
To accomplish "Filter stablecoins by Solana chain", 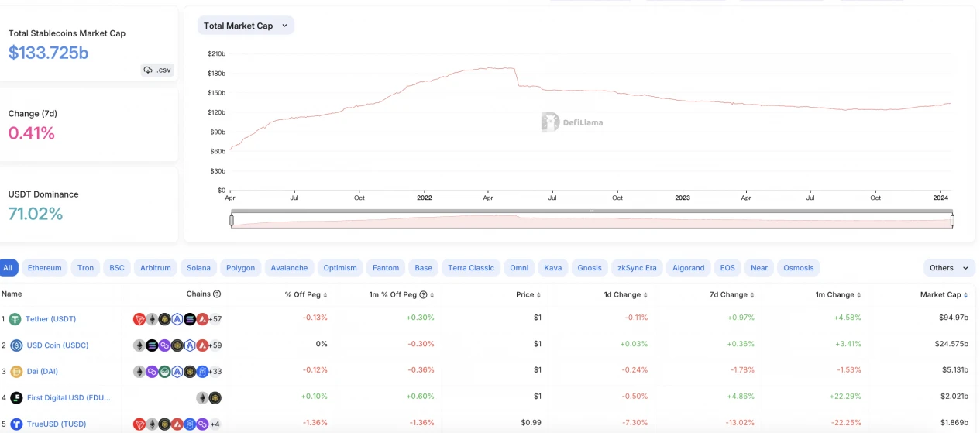I will click(x=198, y=268).
